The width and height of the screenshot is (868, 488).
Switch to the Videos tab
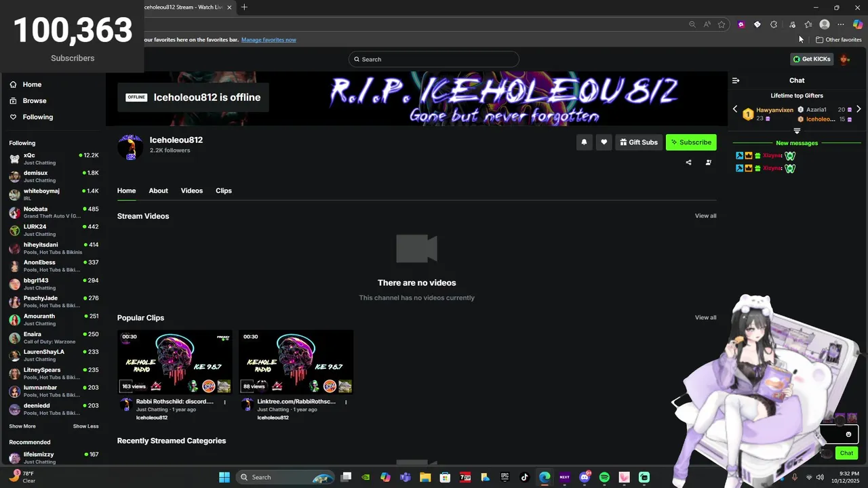(x=192, y=190)
